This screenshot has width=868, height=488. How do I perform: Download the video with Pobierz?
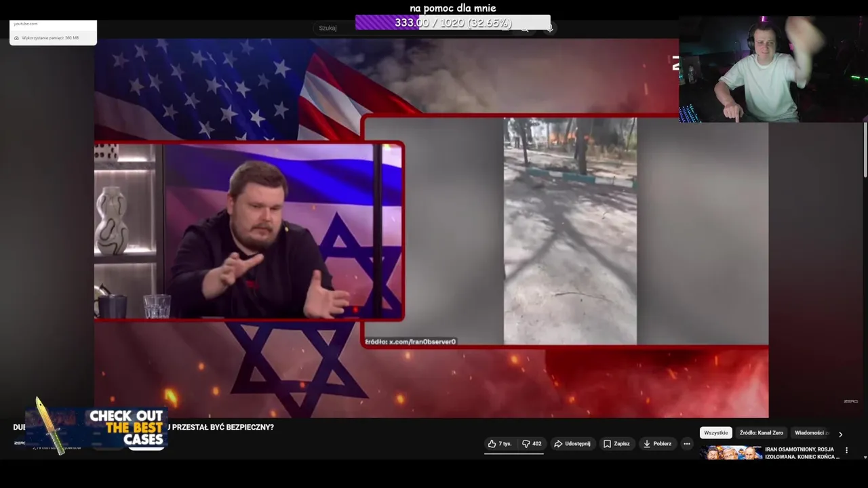coord(657,444)
